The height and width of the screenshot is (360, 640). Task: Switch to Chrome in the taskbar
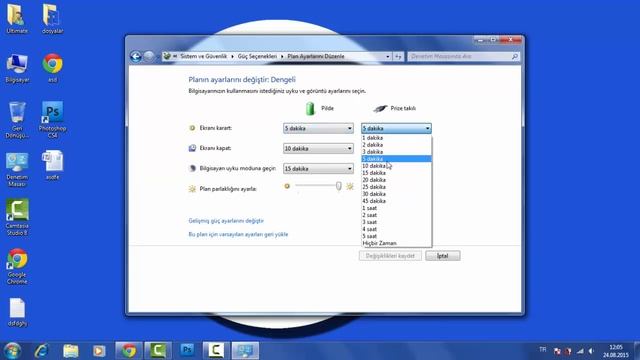point(129,351)
